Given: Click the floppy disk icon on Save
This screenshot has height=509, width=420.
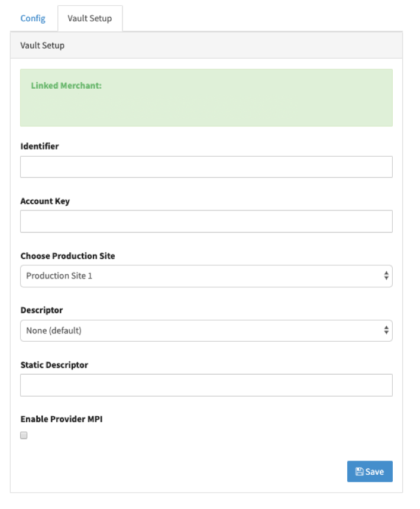Looking at the screenshot, I should [359, 472].
